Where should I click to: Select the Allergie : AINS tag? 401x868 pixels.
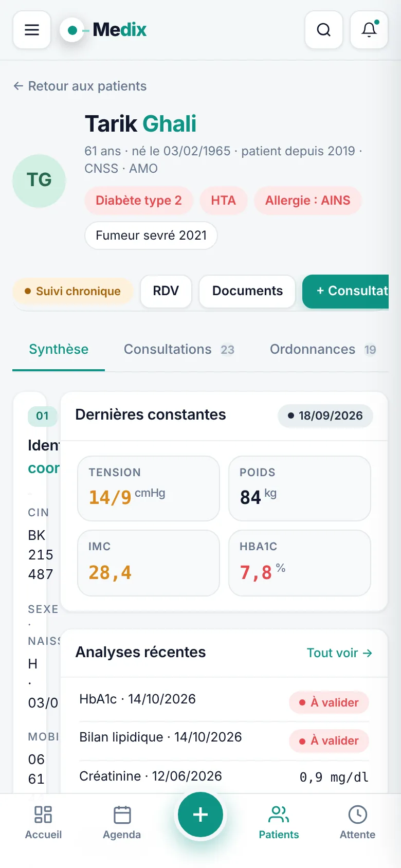tap(307, 200)
